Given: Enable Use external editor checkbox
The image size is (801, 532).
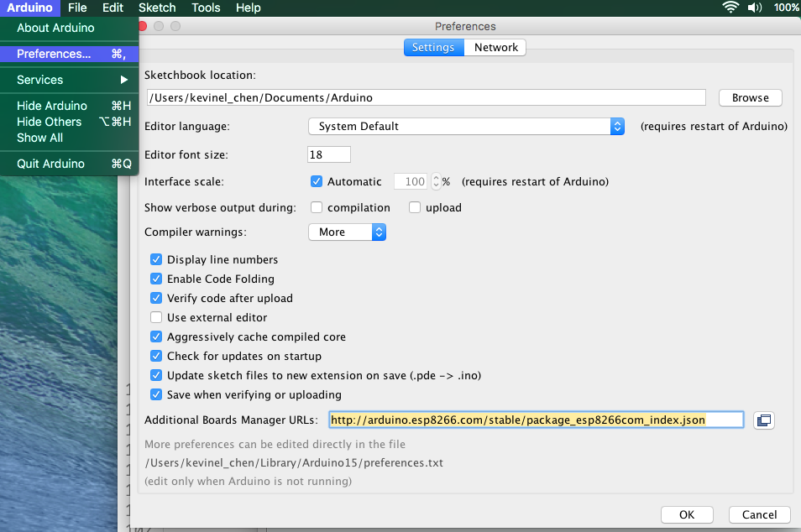Looking at the screenshot, I should (156, 317).
